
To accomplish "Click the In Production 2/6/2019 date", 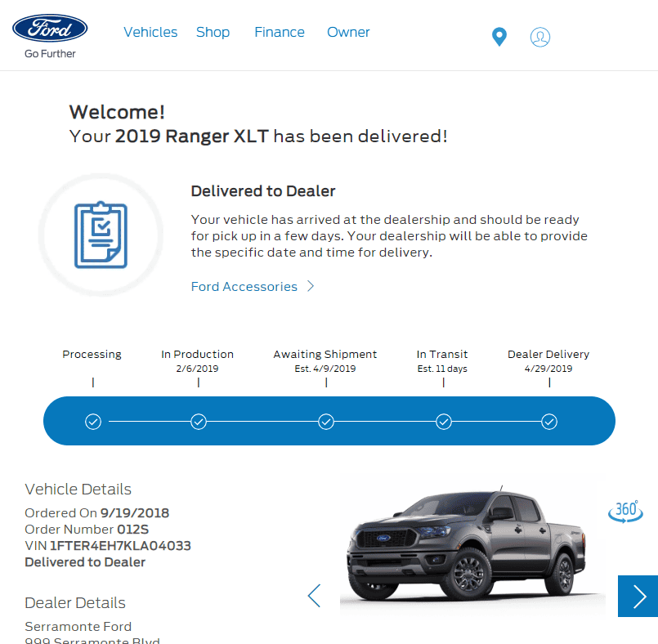I will (x=197, y=369).
